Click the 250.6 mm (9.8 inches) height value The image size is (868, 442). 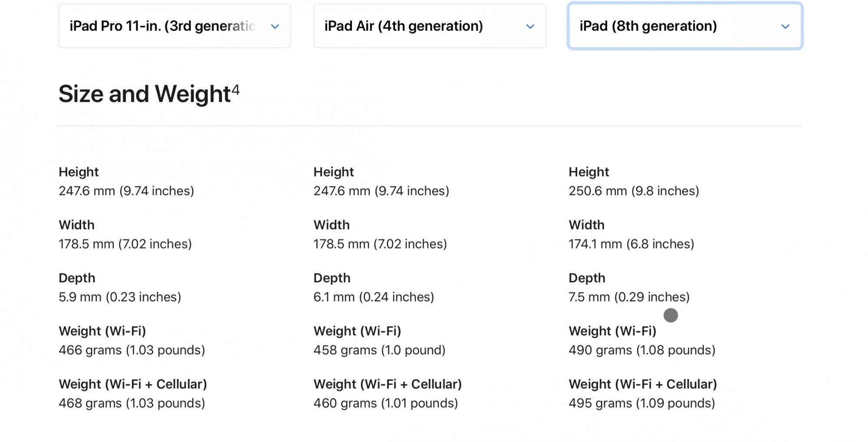(x=634, y=191)
